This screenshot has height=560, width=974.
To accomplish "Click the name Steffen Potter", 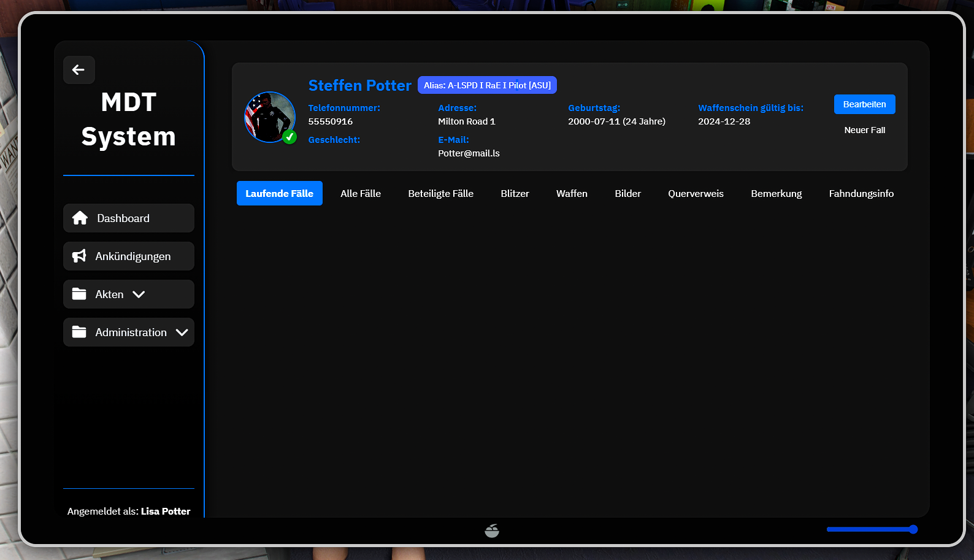I will point(359,85).
